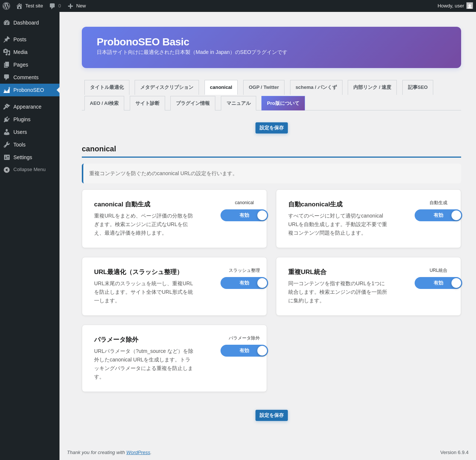Click the 重複URL統合 card title
The image size is (476, 460).
307,272
